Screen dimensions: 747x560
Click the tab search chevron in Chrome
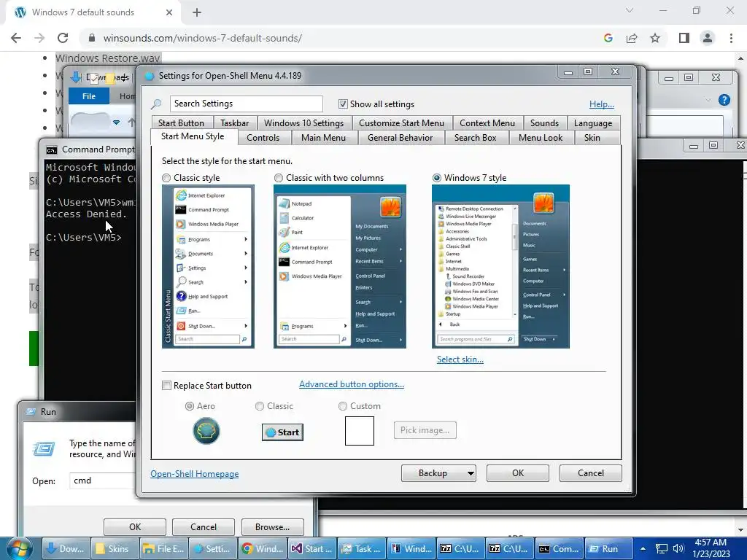click(630, 10)
